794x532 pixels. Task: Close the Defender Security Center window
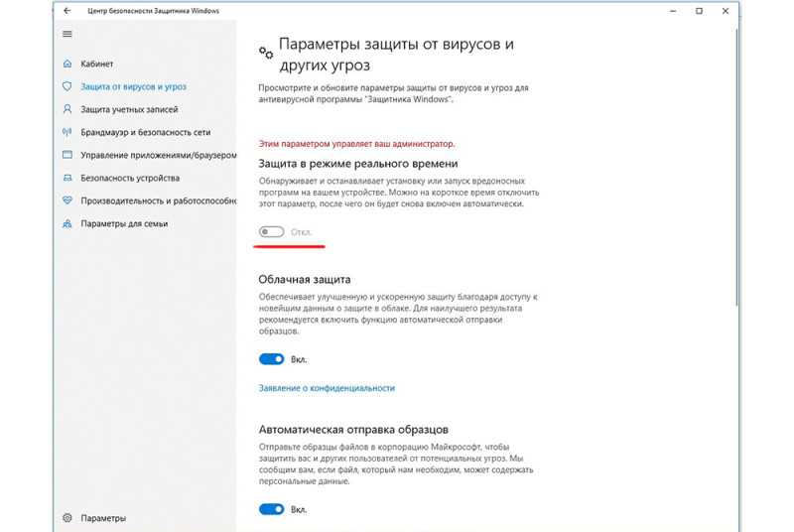coord(726,11)
